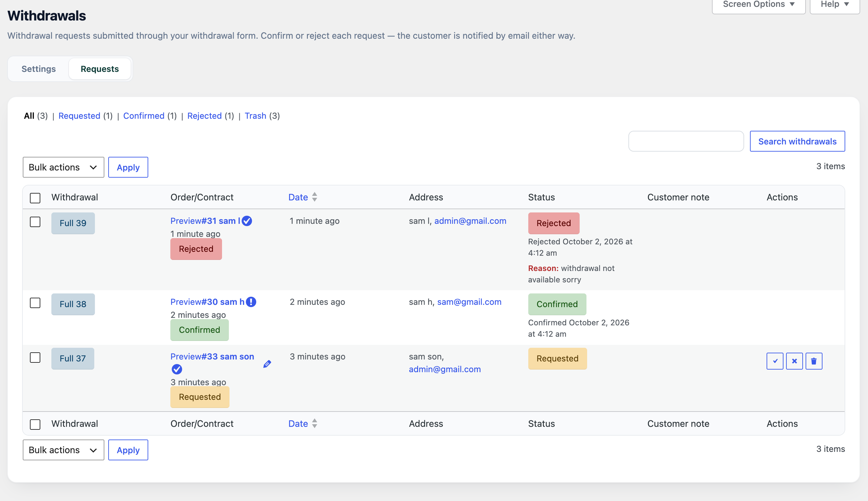
Task: Select the Full 38 row checkbox
Action: pos(35,303)
